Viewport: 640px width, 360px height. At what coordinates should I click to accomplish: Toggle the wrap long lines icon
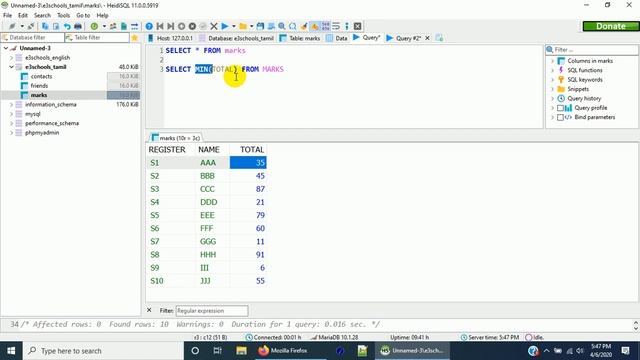point(336,26)
